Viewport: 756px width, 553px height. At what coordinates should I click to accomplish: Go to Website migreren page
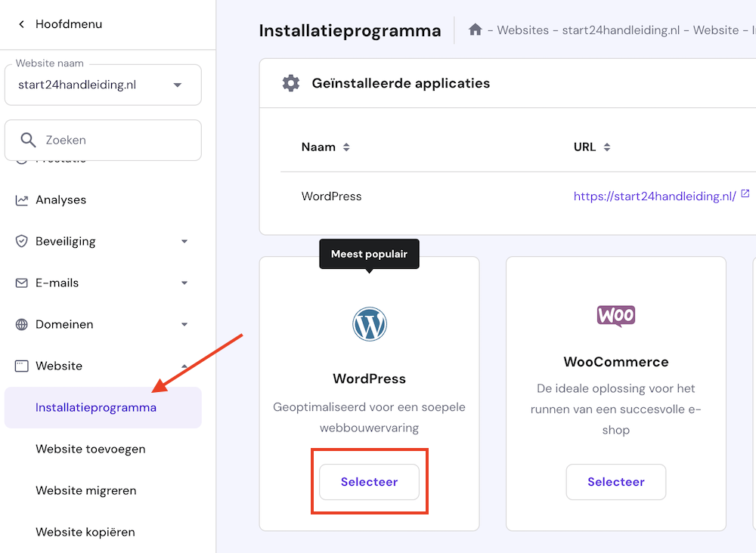[x=86, y=491]
